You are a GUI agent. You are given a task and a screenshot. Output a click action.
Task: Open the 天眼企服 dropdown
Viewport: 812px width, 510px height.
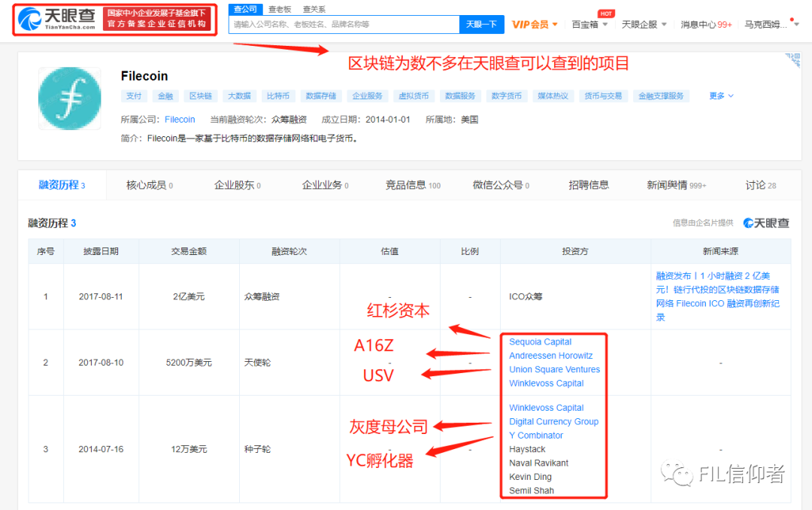[650, 24]
